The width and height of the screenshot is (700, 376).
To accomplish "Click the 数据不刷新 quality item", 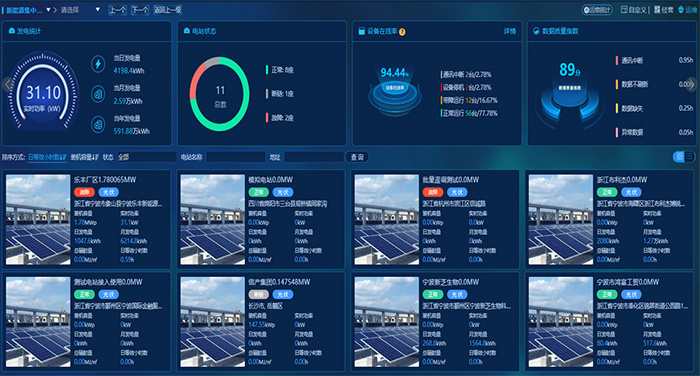I will point(654,84).
